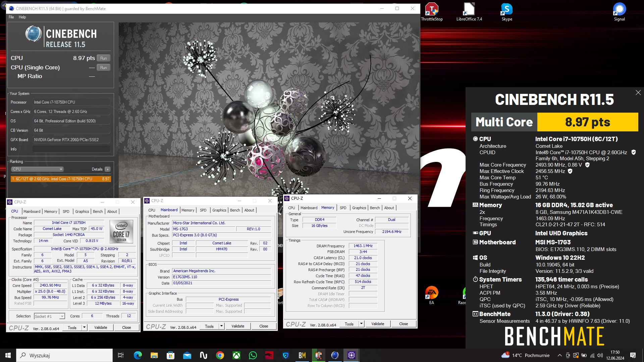This screenshot has height=362, width=644.
Task: Open WhatsApp from the taskbar
Action: pyautogui.click(x=253, y=355)
